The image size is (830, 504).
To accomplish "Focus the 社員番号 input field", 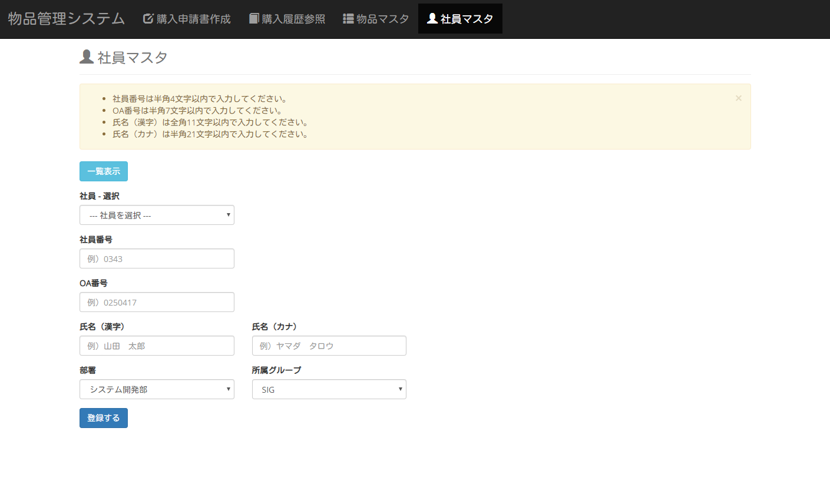I will tap(157, 259).
